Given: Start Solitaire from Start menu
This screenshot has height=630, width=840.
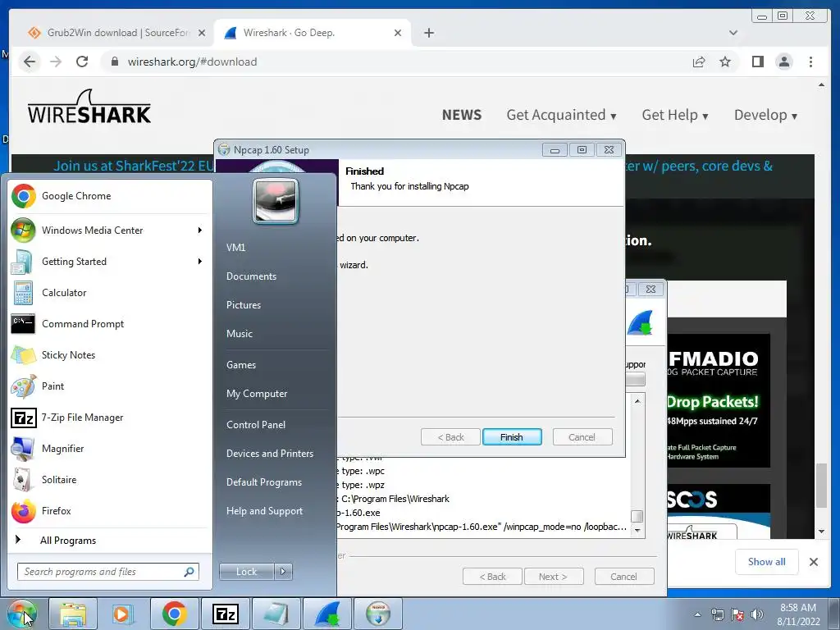Looking at the screenshot, I should [107, 479].
